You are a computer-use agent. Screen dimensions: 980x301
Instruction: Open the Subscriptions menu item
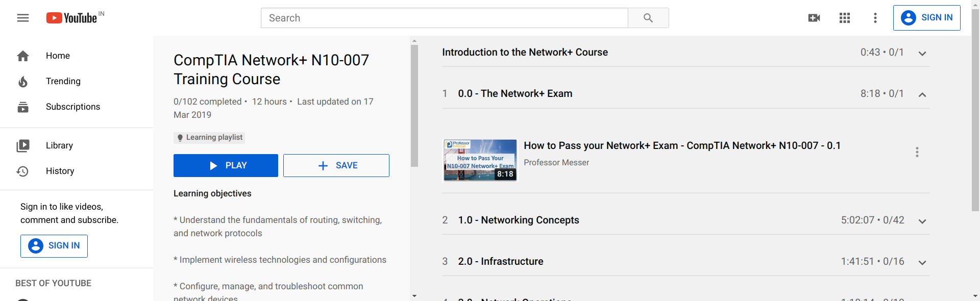(77, 107)
